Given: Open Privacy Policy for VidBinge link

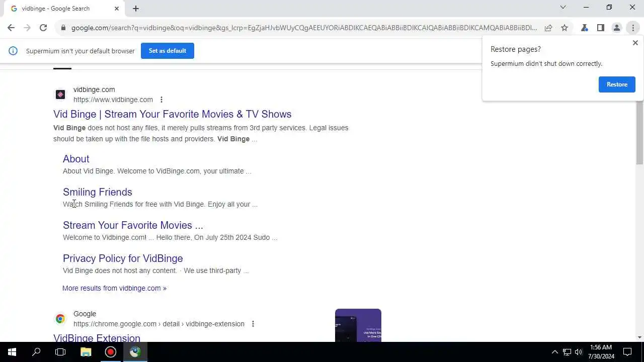Looking at the screenshot, I should [123, 258].
